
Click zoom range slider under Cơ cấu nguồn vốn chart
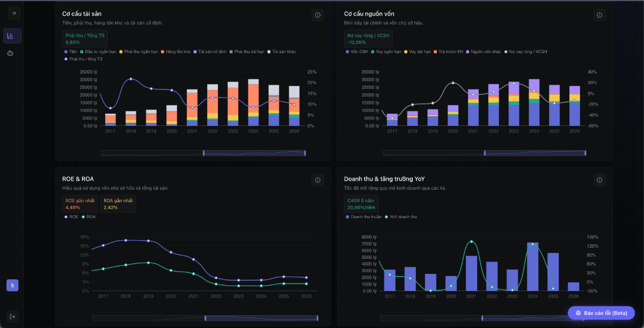[x=536, y=153]
